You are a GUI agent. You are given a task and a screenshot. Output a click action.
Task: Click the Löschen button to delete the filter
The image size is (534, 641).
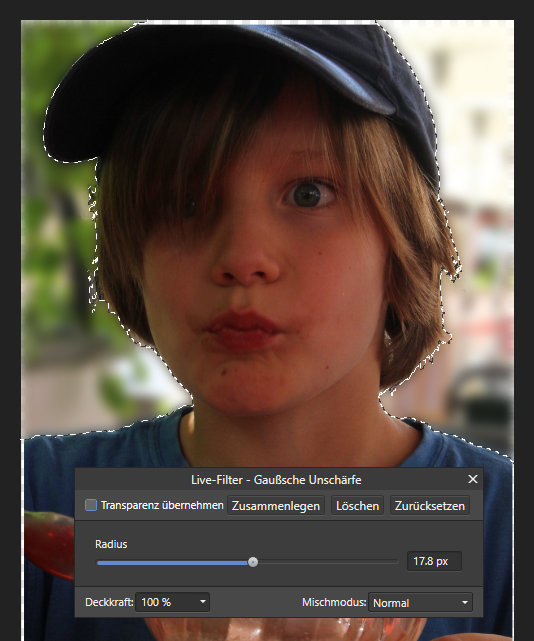coord(357,506)
